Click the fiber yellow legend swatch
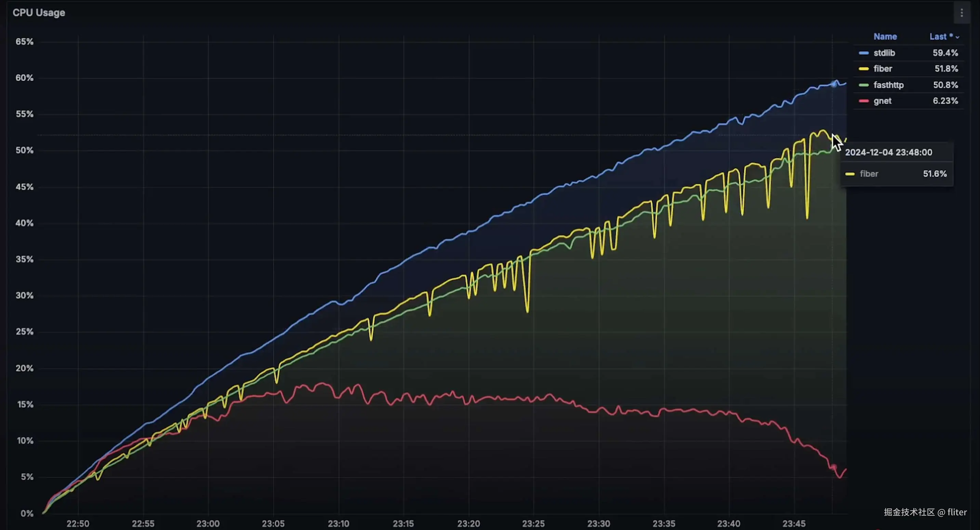 [x=864, y=69]
